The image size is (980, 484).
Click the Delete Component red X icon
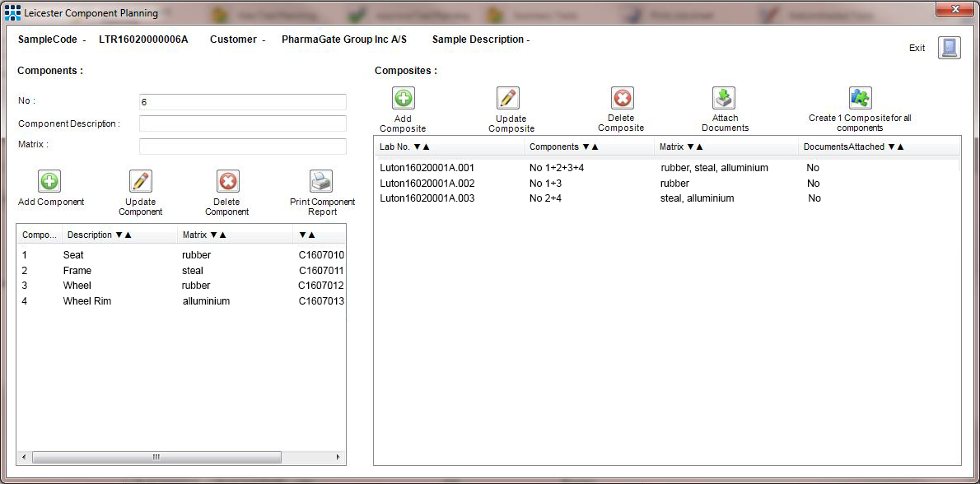(x=227, y=181)
